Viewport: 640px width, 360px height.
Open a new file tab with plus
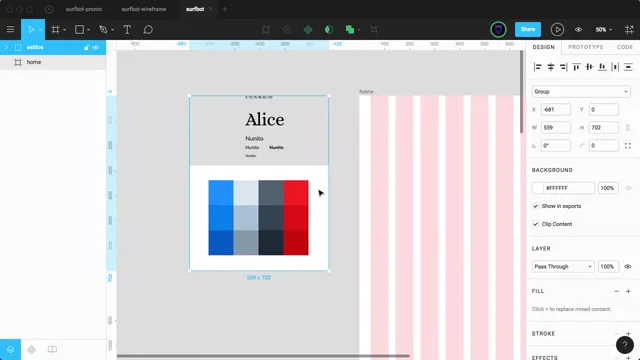click(x=224, y=9)
